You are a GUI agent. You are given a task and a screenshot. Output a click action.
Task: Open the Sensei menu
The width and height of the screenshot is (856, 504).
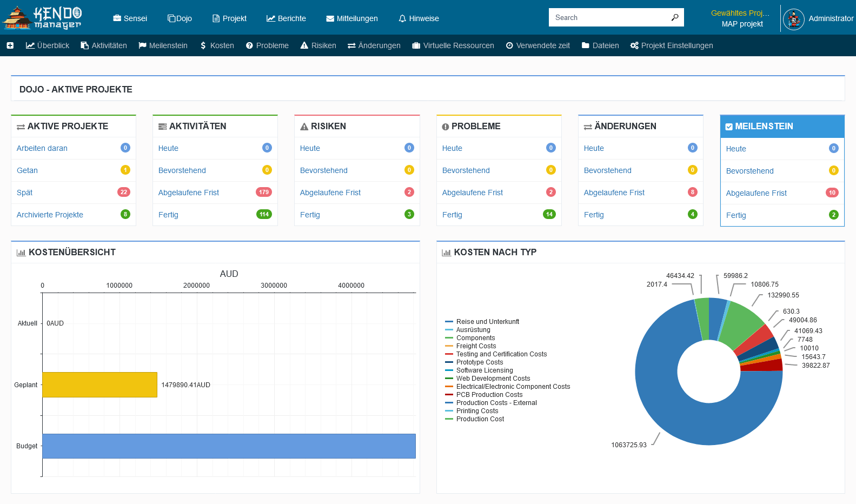coord(130,18)
